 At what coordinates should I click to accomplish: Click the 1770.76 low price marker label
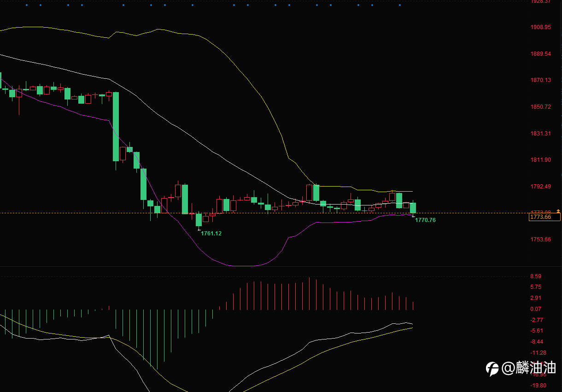[x=425, y=220]
